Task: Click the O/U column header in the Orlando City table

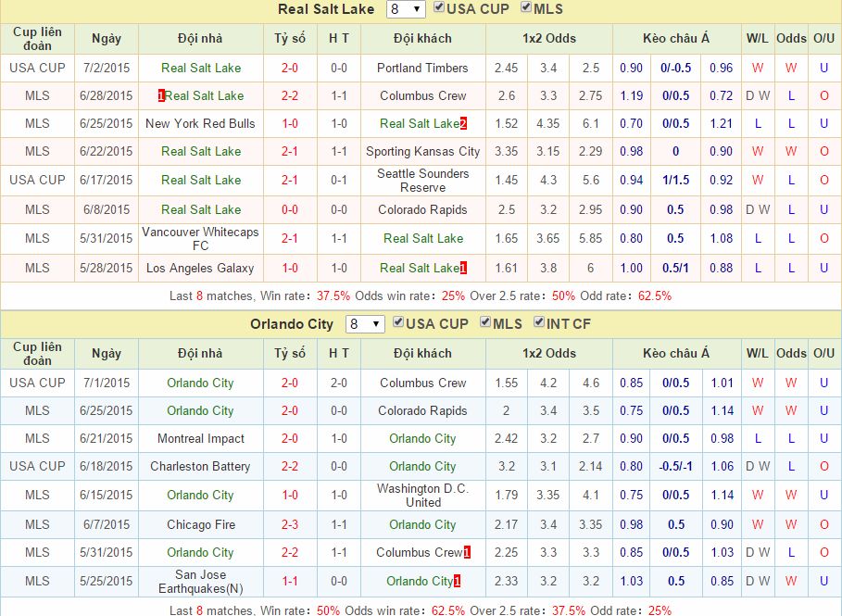Action: 823,353
